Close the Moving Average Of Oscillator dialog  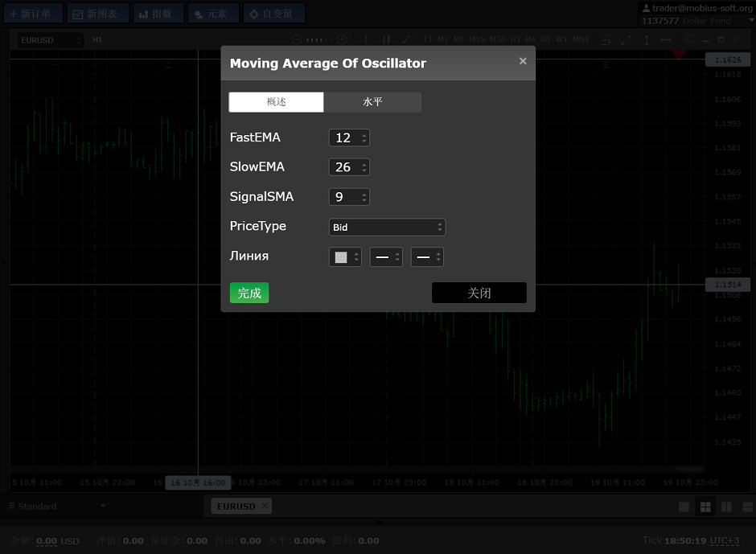click(523, 61)
